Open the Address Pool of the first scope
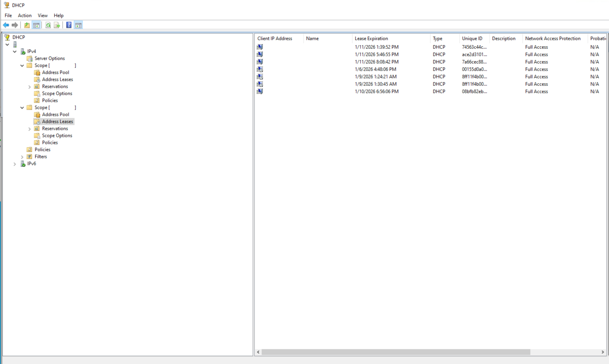 (x=55, y=72)
